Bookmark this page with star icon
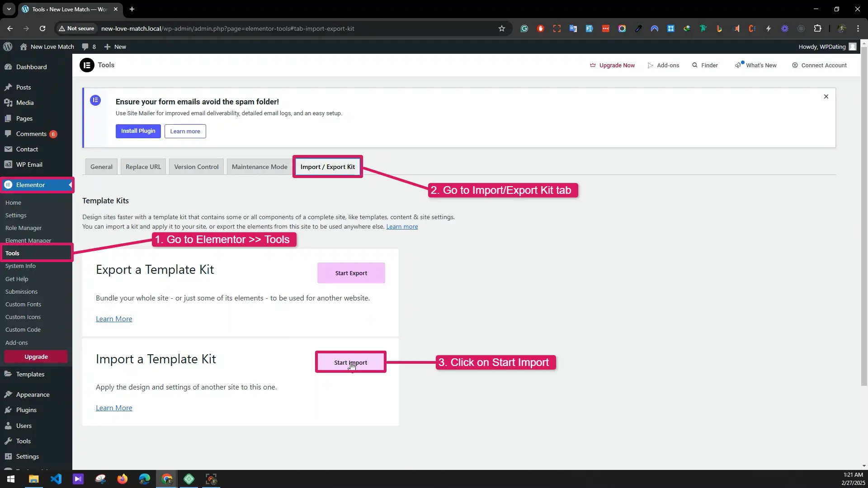This screenshot has height=488, width=868. [x=502, y=28]
